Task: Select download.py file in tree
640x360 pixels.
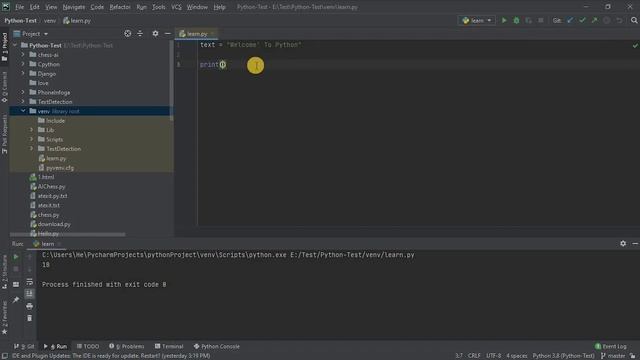Action: point(54,224)
